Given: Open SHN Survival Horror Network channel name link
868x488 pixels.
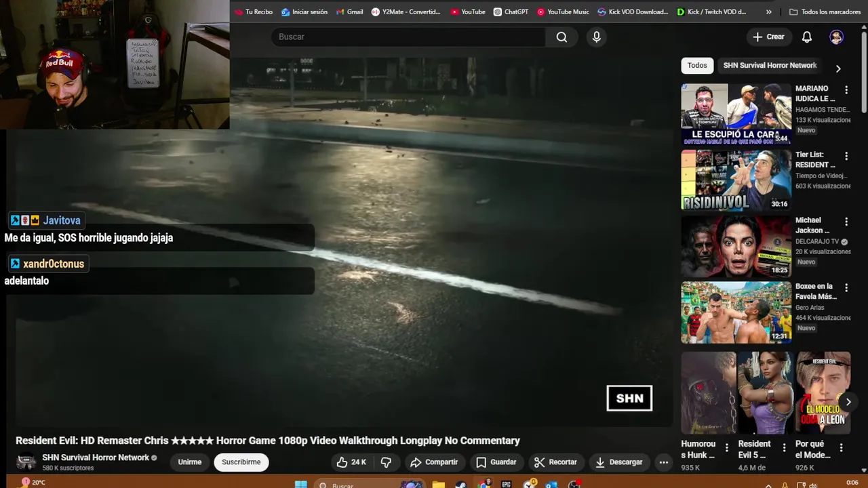Looking at the screenshot, I should (x=96, y=457).
